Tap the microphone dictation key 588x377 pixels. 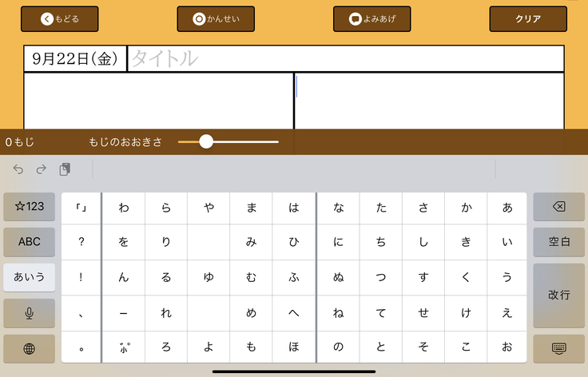click(x=30, y=313)
